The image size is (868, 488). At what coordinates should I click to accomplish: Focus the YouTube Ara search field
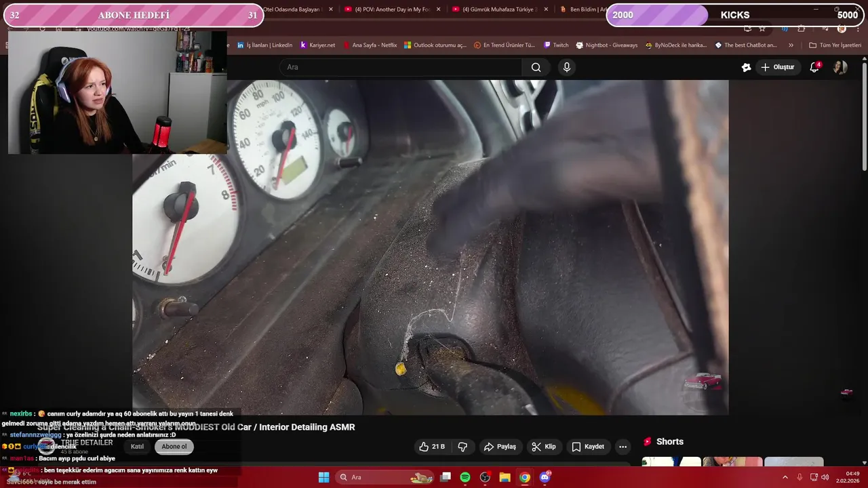click(x=401, y=67)
